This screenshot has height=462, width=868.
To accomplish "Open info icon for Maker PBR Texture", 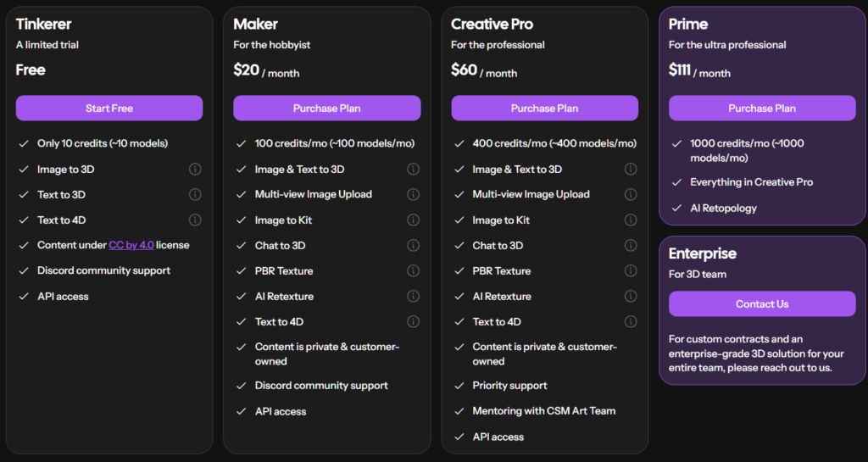I will click(413, 271).
